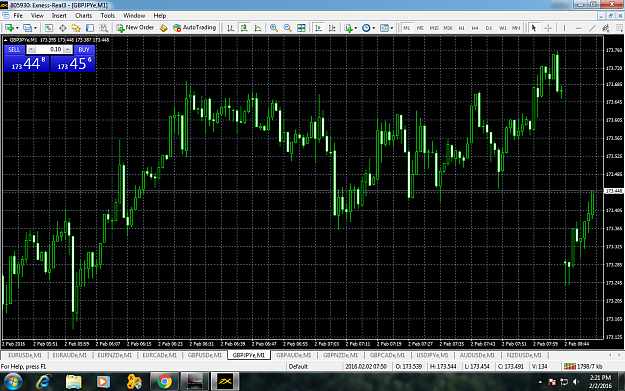The width and height of the screenshot is (625, 391).
Task: Open the Charts menu
Action: [x=83, y=16]
